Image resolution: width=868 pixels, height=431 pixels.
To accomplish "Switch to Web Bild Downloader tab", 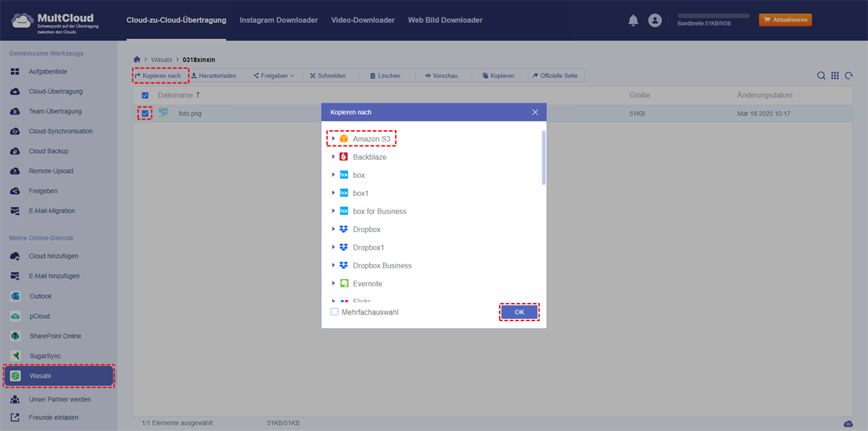I will (445, 20).
